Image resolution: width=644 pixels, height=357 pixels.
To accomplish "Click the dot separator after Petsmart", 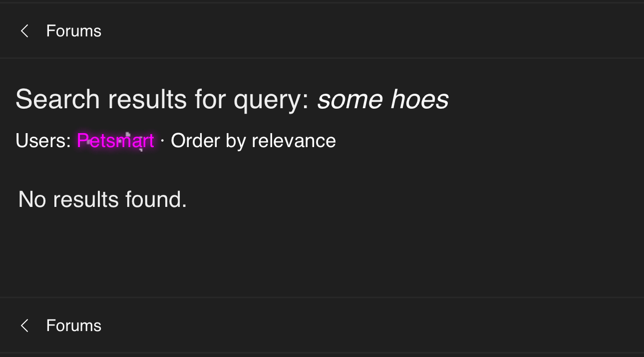I will point(162,141).
